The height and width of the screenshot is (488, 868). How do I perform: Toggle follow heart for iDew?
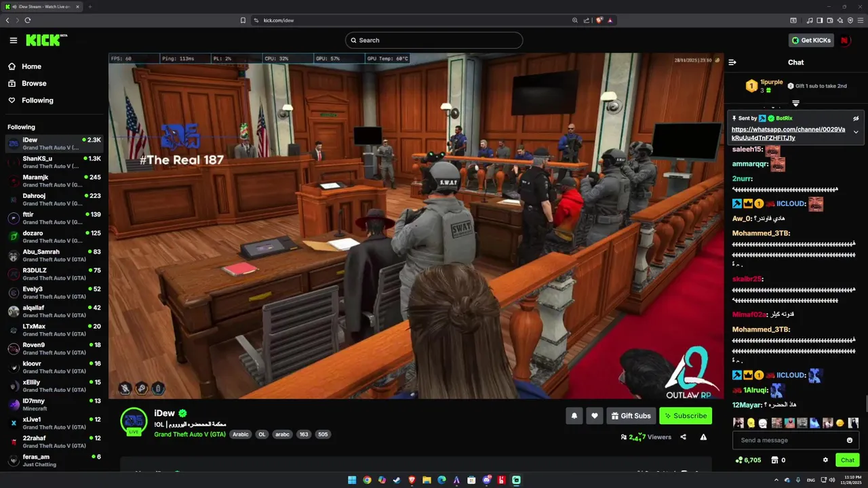595,416
